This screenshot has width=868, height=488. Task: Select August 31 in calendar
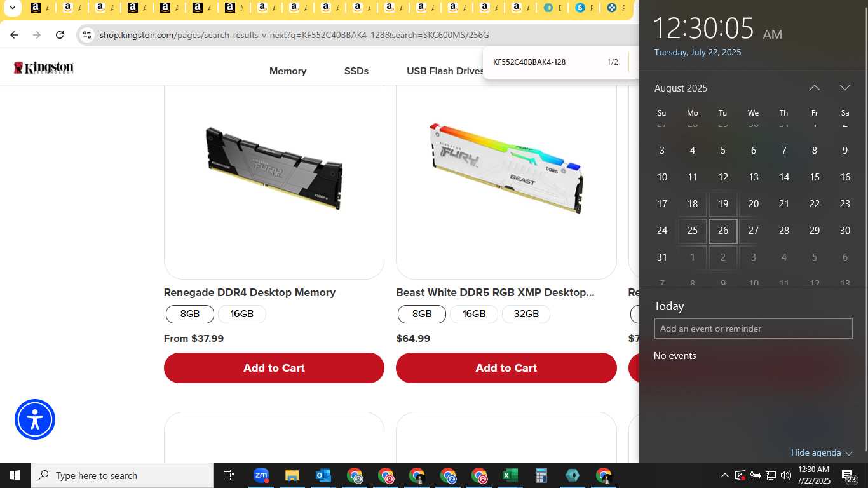tap(662, 257)
